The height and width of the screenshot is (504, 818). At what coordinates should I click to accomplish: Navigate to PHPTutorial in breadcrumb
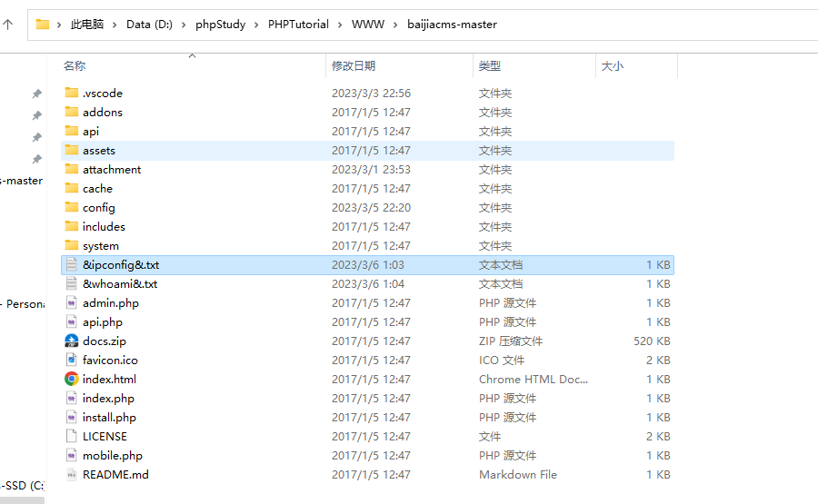coord(298,24)
